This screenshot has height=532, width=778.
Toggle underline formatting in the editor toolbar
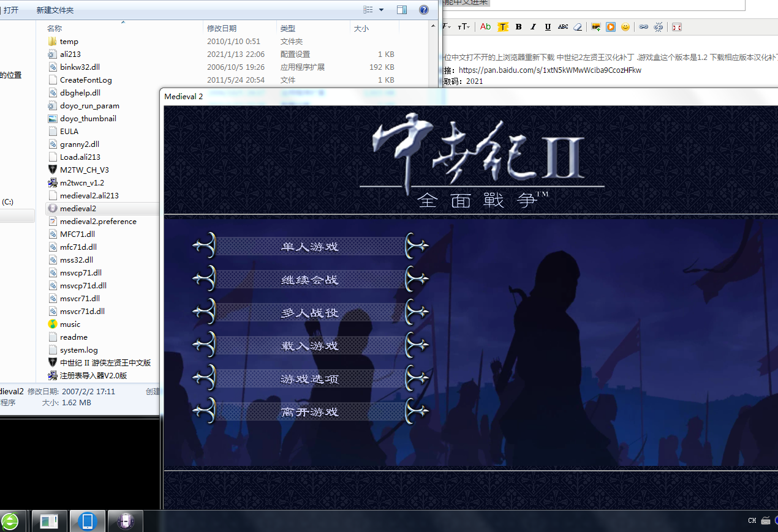[x=548, y=27]
